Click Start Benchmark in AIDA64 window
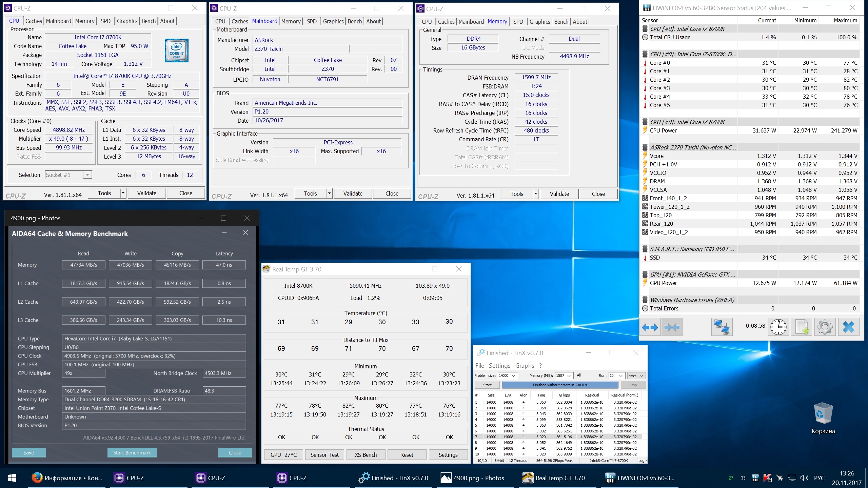868x488 pixels. [132, 453]
